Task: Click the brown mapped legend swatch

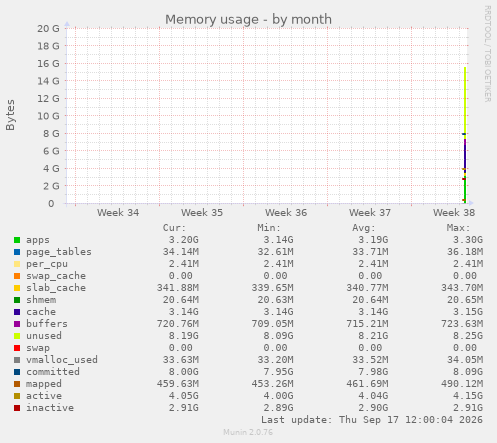Action: click(17, 384)
